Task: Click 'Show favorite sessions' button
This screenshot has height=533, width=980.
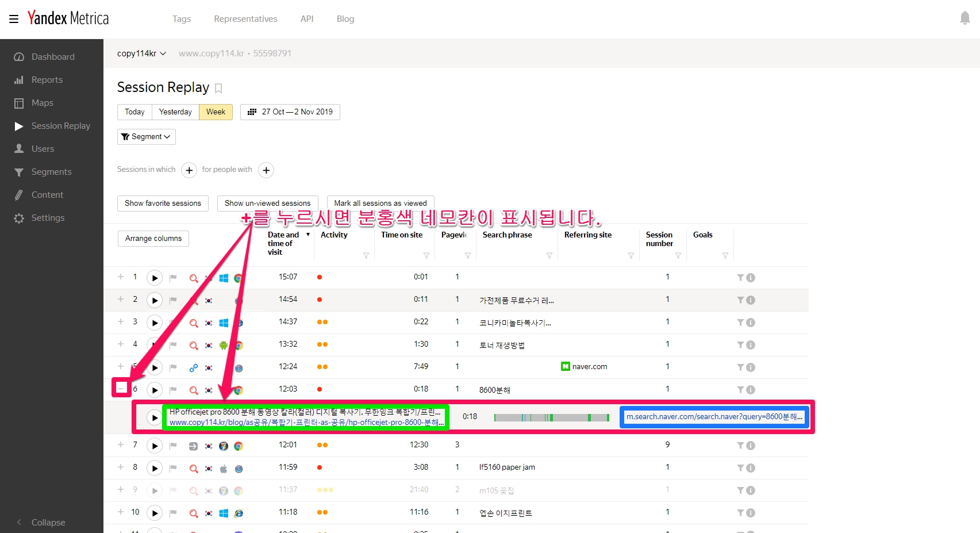Action: 163,204
